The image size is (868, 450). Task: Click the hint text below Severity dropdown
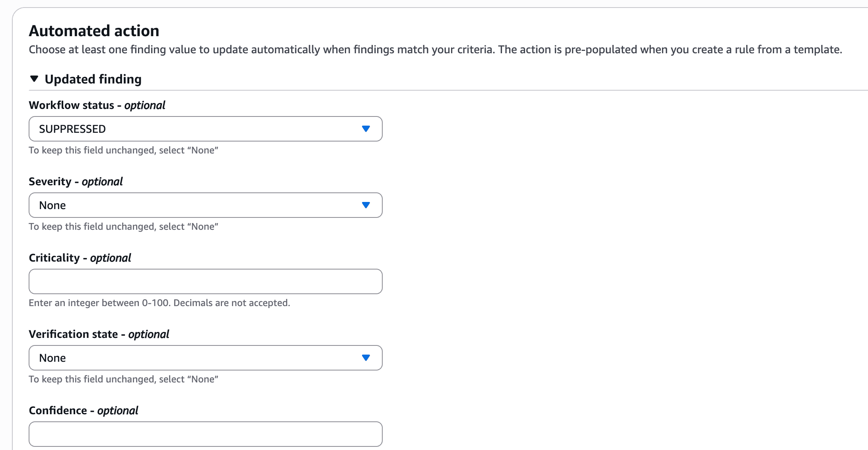pyautogui.click(x=123, y=227)
